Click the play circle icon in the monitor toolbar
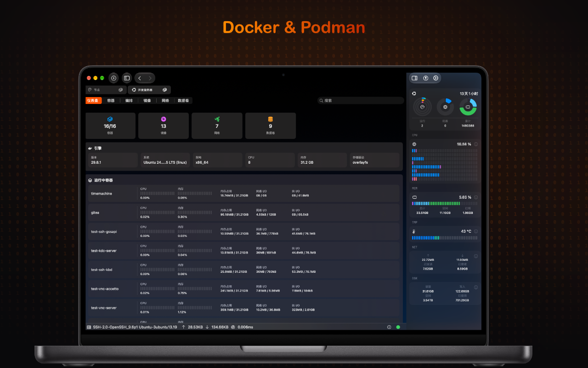This screenshot has height=368, width=588. 435,78
